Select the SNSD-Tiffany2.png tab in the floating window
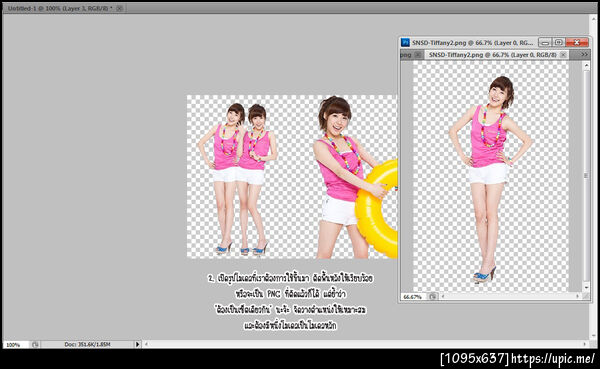The height and width of the screenshot is (369, 600). 492,55
